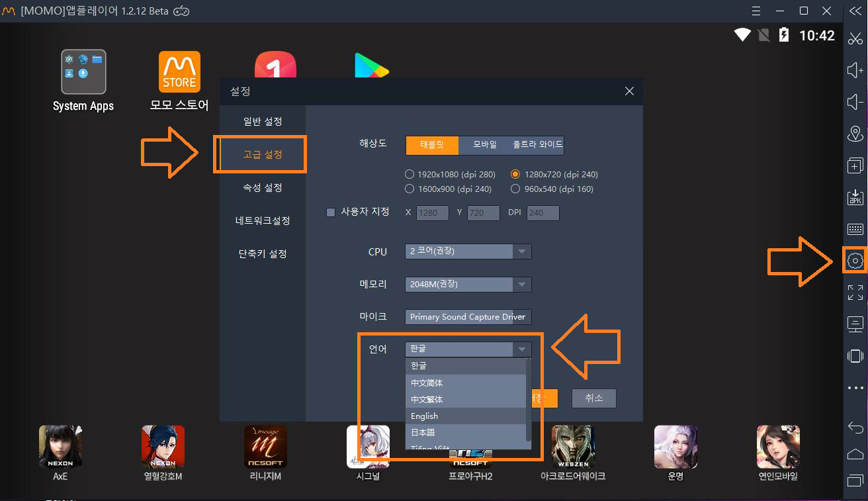Select the virtual location (GPS) tool
868x501 pixels.
click(x=855, y=134)
